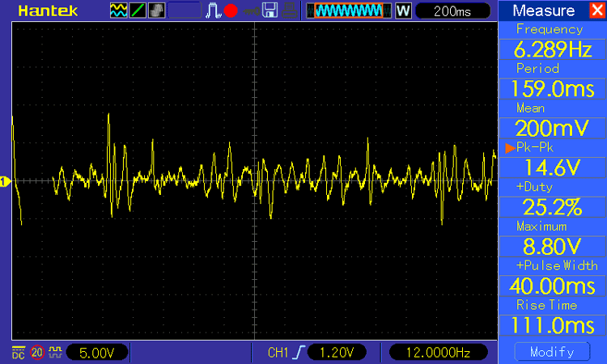Click the DC coupling icon
The height and width of the screenshot is (364, 607).
18,353
